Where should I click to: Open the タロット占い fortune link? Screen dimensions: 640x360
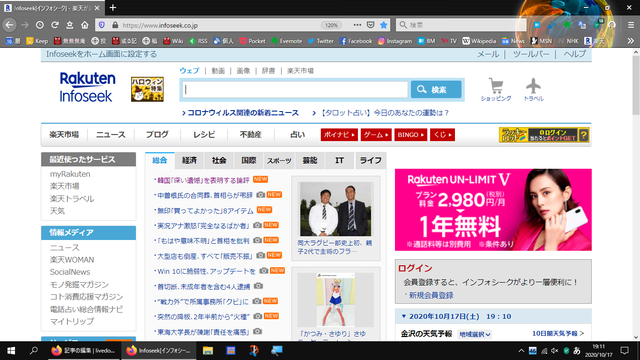tap(384, 113)
